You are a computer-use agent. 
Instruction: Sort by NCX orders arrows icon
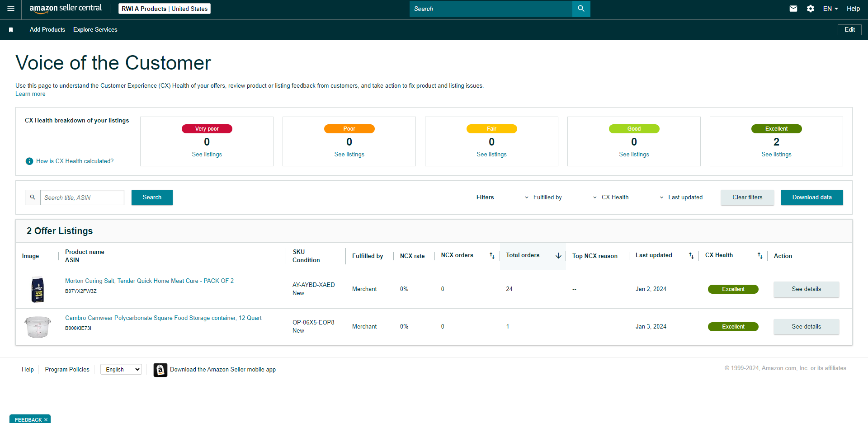tap(492, 256)
